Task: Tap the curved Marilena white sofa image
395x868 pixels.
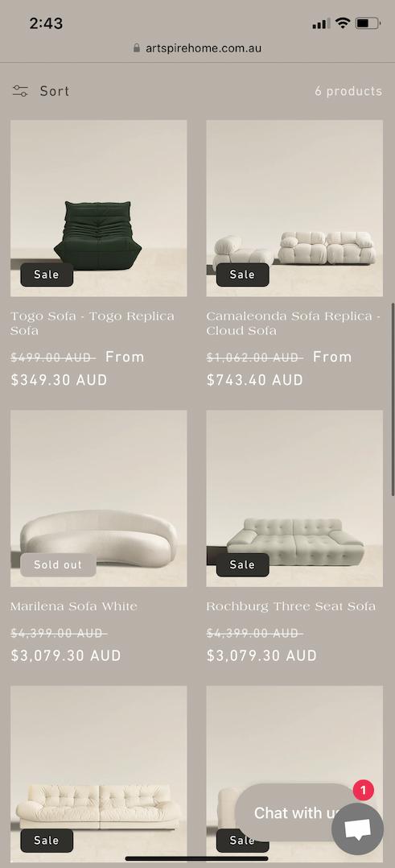Action: (98, 498)
